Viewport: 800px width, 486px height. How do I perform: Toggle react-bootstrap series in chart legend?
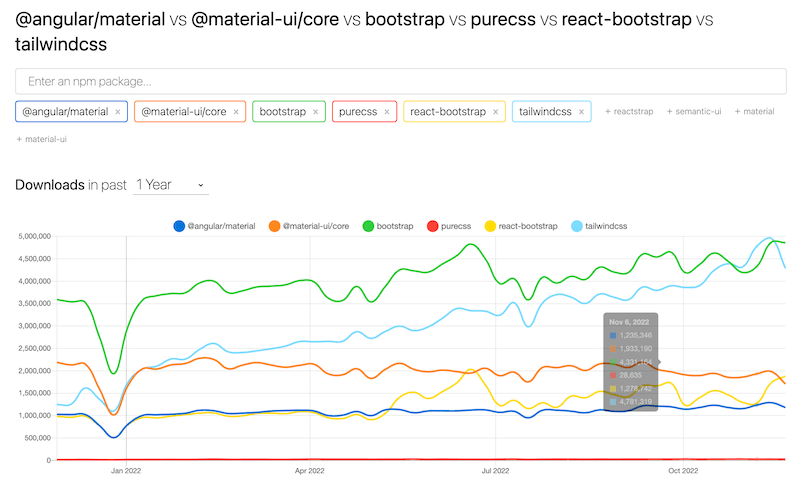click(x=521, y=226)
